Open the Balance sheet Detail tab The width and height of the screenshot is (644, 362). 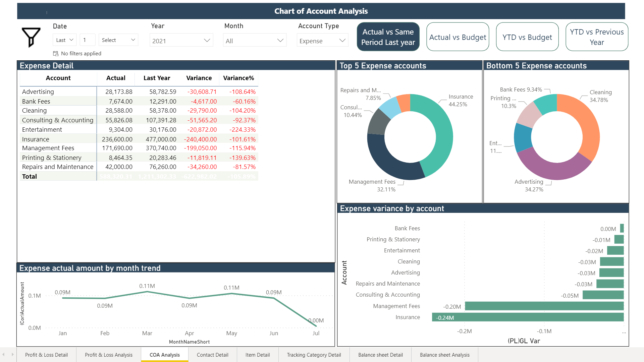(380, 355)
